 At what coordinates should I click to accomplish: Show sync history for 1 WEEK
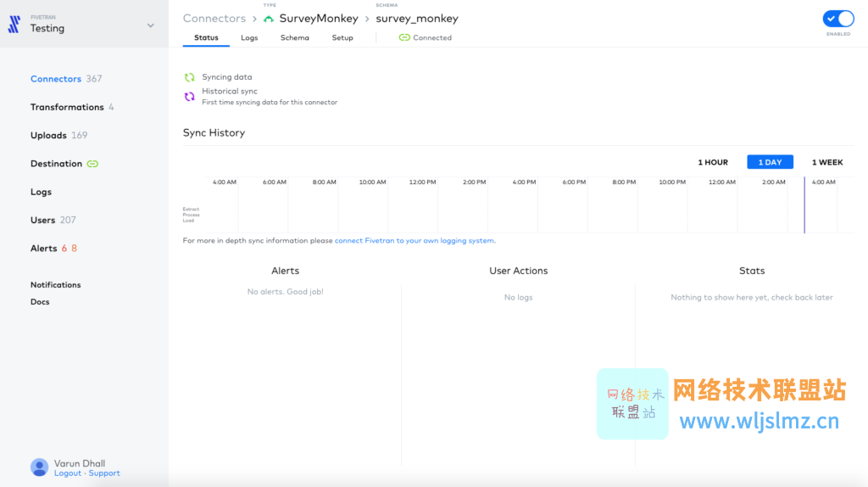827,162
